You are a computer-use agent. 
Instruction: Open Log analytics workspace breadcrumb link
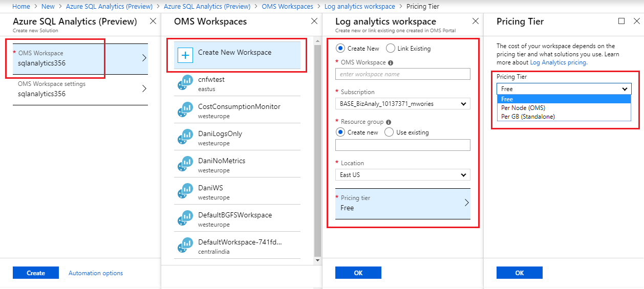pyautogui.click(x=360, y=7)
